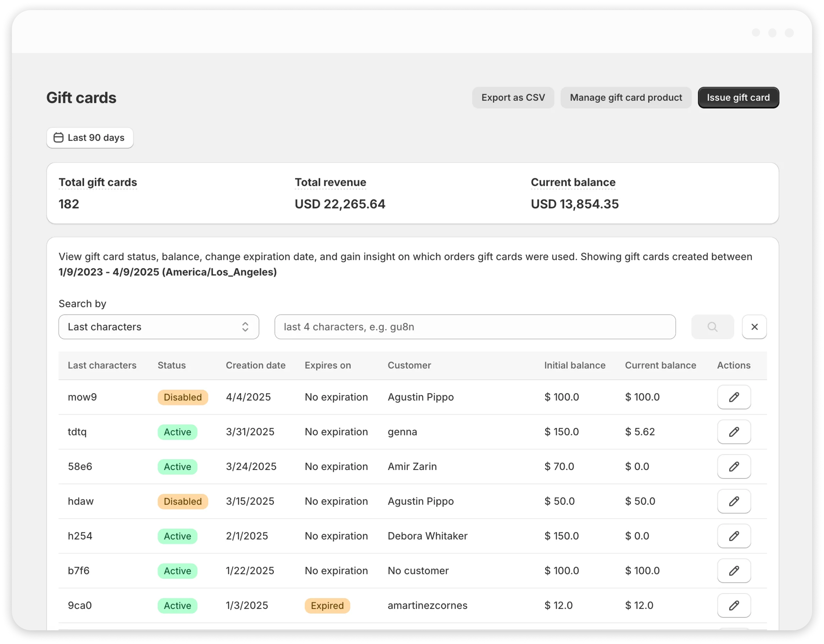
Task: Edit the tdtq gift card
Action: (734, 432)
